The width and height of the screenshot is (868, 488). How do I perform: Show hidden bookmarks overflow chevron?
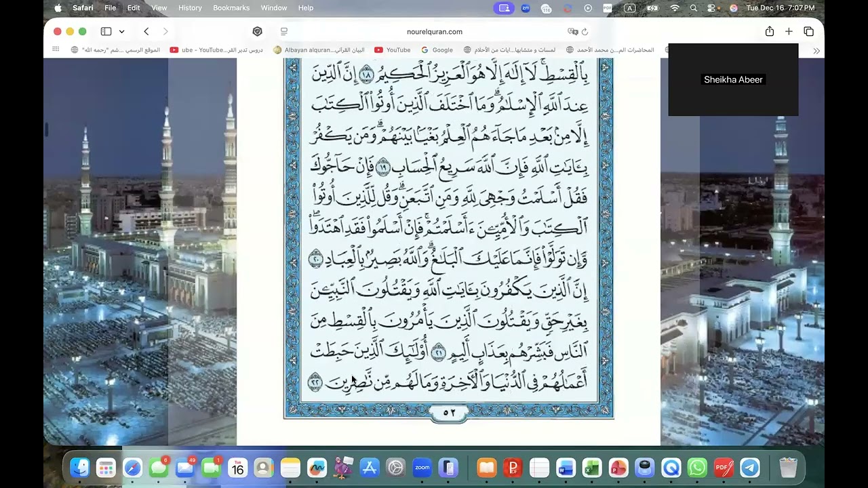(x=816, y=50)
